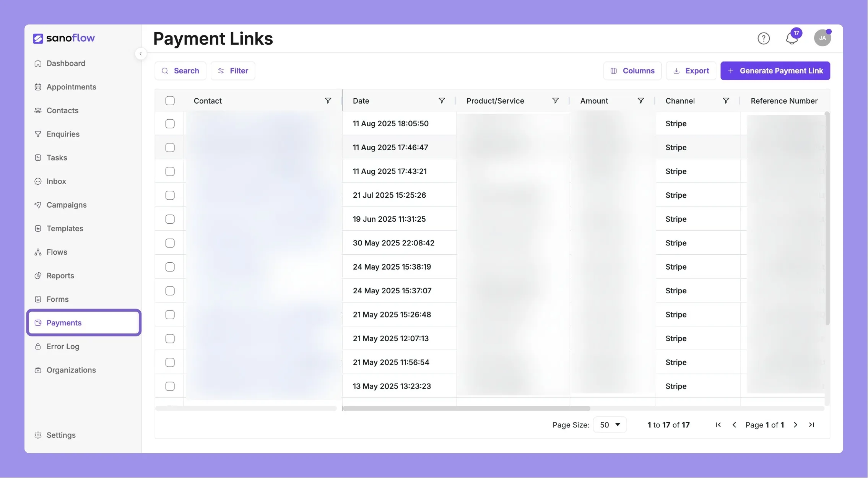Click the Export button
The height and width of the screenshot is (478, 868).
tap(691, 71)
